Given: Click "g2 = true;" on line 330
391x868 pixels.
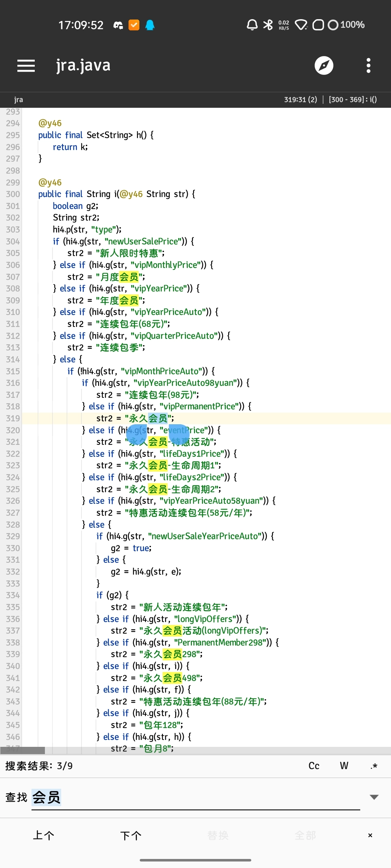Looking at the screenshot, I should [x=131, y=548].
